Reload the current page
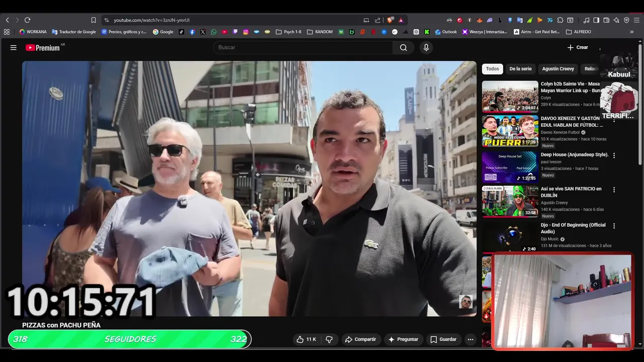This screenshot has height=362, width=644. 27,20
